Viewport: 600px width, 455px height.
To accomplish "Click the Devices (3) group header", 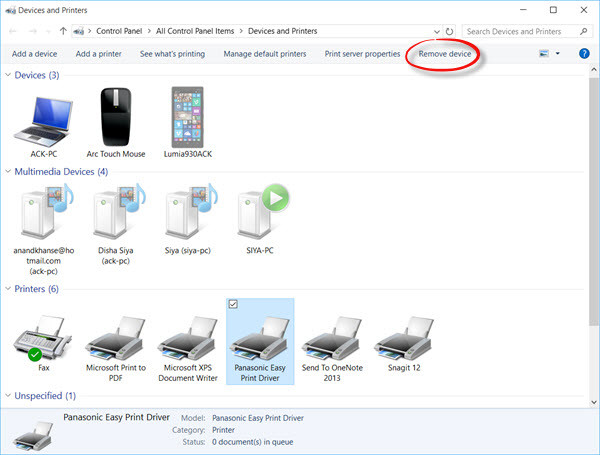I will pyautogui.click(x=37, y=75).
